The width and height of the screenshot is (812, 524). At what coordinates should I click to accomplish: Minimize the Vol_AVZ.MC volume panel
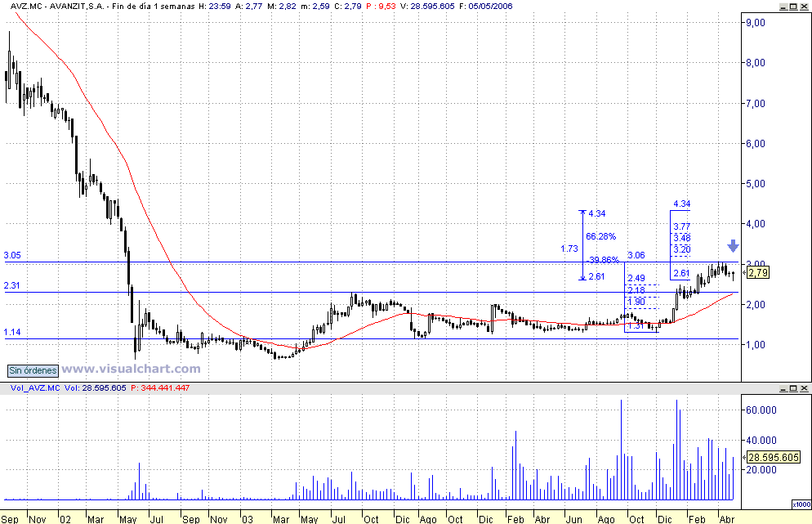(783, 388)
